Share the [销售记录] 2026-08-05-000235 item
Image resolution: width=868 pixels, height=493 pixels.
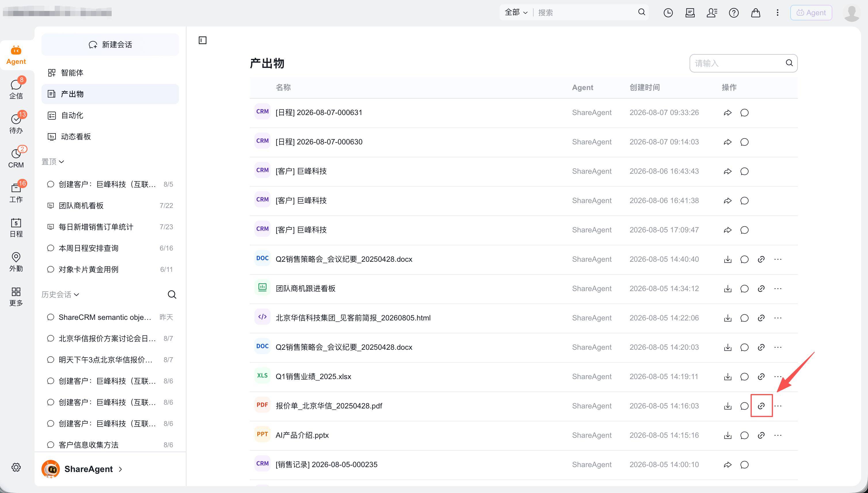pyautogui.click(x=727, y=465)
